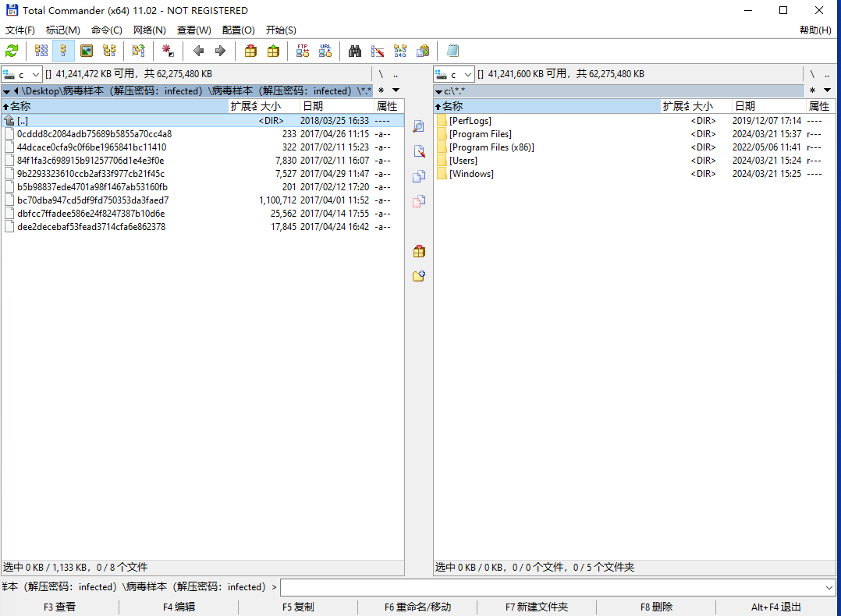Open right panel directory history arrow

coord(828,90)
